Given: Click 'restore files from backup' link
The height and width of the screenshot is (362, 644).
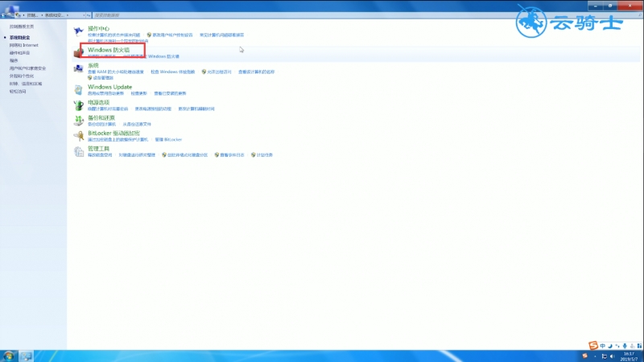Looking at the screenshot, I should coord(137,124).
